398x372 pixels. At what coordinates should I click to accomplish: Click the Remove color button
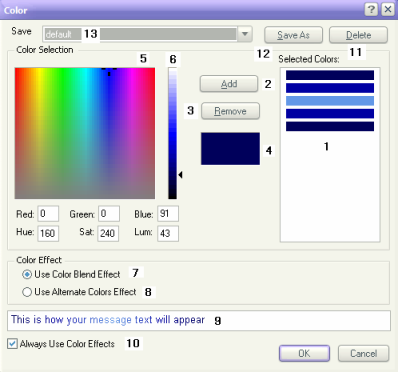(x=230, y=111)
